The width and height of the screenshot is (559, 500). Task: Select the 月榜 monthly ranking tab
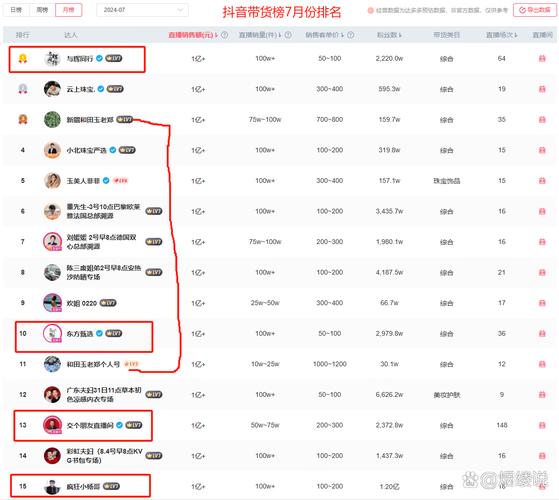[68, 10]
